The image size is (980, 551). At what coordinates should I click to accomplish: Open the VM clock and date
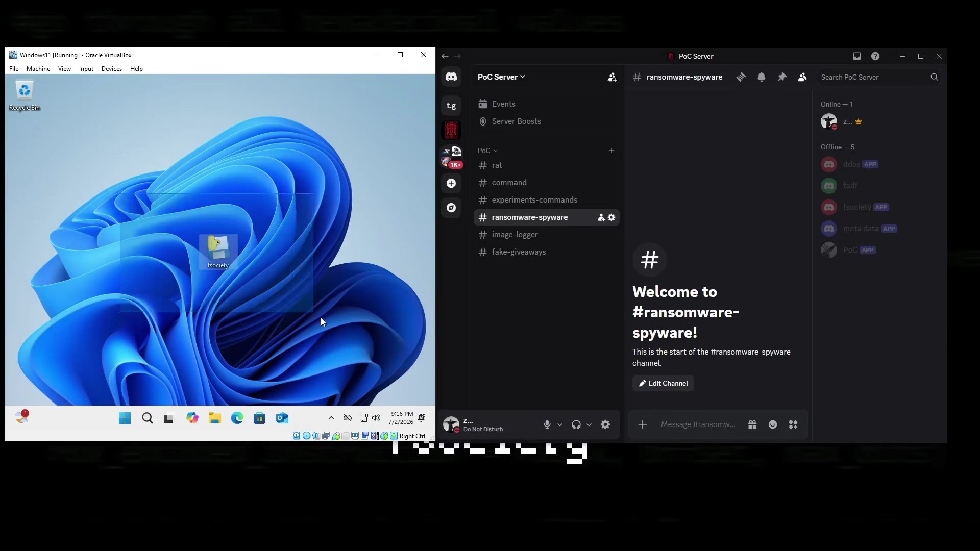tap(401, 418)
